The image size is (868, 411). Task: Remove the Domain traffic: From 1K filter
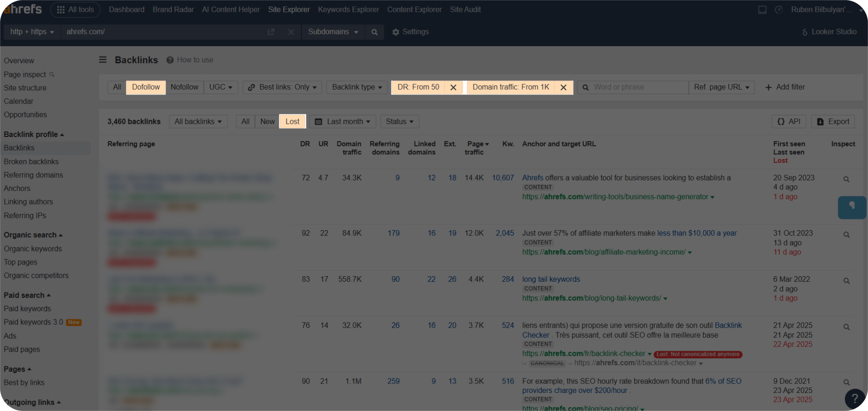pos(563,87)
